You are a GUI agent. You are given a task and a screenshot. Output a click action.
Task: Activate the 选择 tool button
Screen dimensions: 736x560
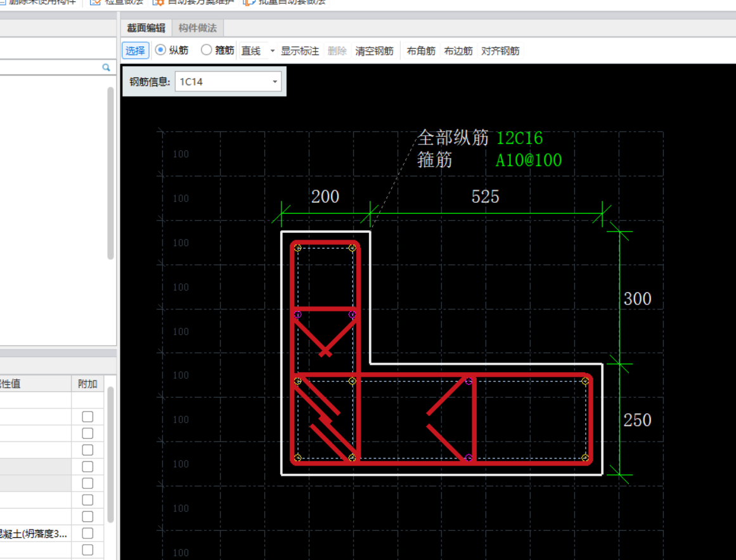click(136, 51)
